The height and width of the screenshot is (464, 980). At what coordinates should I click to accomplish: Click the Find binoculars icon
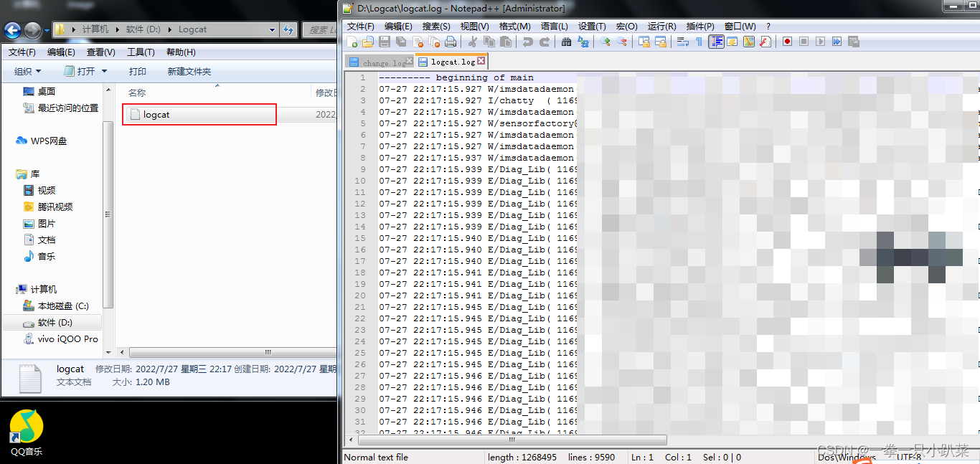click(566, 42)
